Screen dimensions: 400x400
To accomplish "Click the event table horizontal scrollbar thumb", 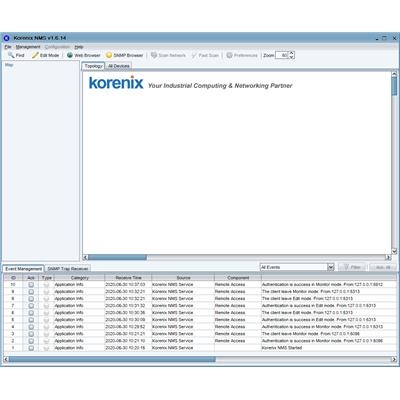I will 112,359.
